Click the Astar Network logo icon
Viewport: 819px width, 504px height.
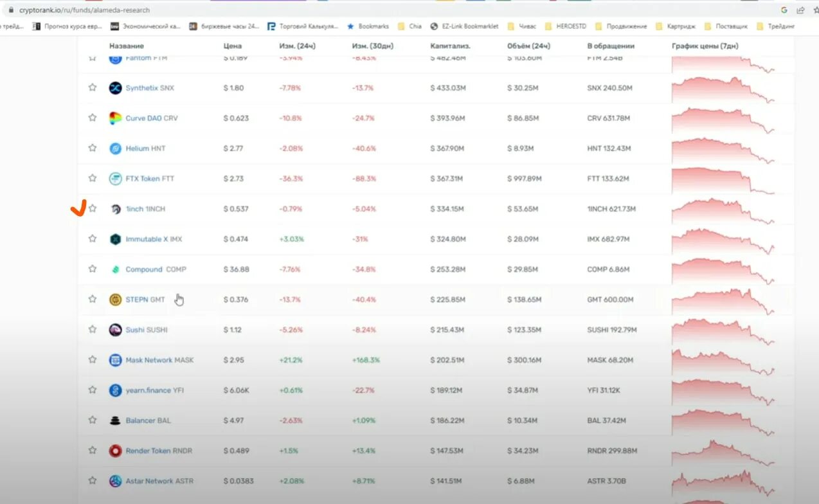pyautogui.click(x=115, y=481)
